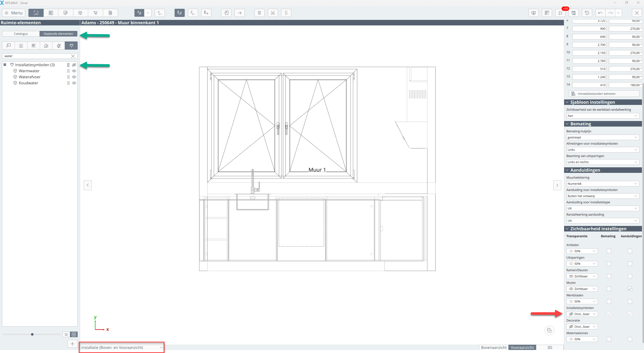The width and height of the screenshot is (644, 353).
Task: Open the checklist icon with >99 badge
Action: coord(560,13)
